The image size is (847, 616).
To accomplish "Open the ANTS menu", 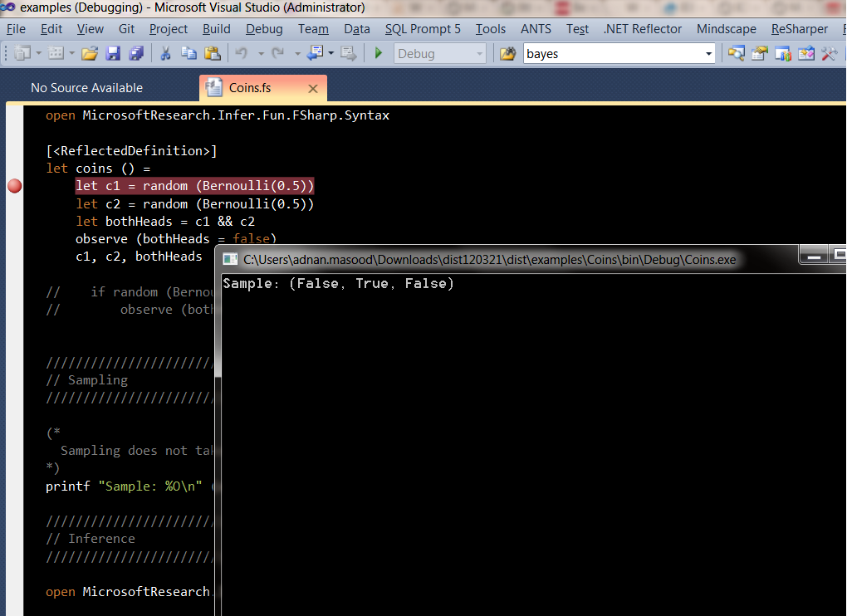I will click(x=536, y=28).
